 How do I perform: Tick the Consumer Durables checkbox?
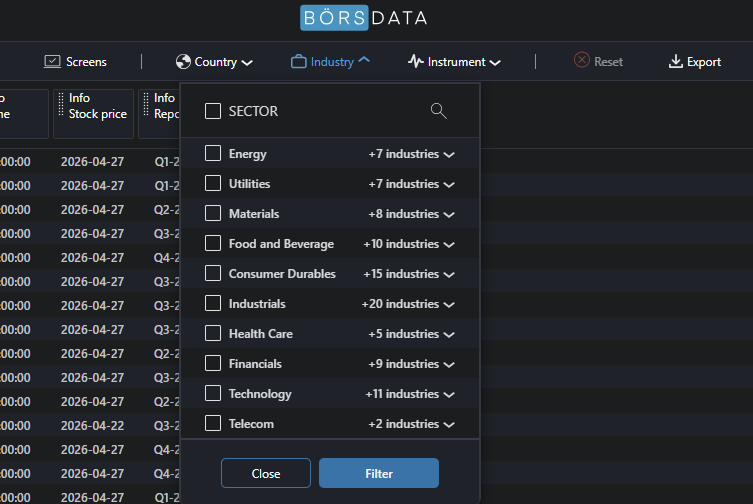pos(213,273)
